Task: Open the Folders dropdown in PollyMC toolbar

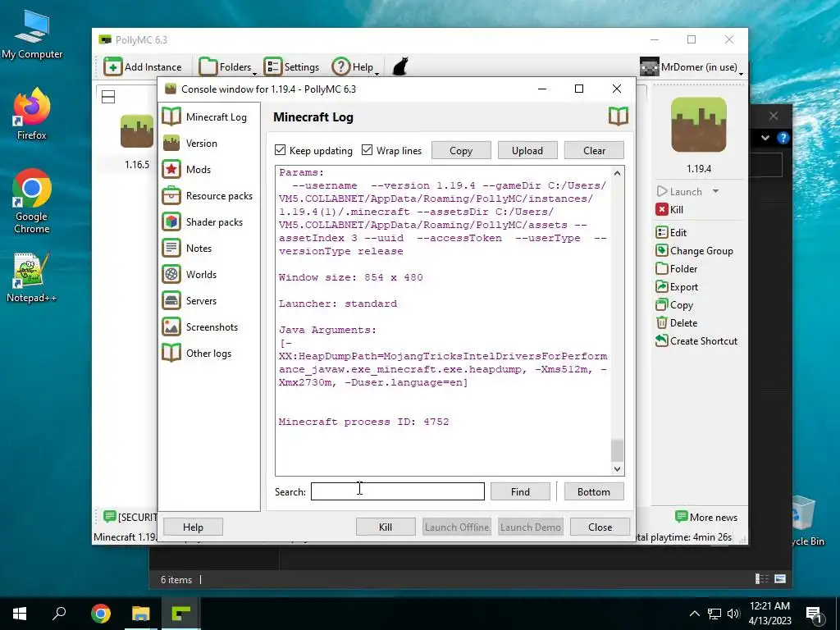Action: coord(227,67)
